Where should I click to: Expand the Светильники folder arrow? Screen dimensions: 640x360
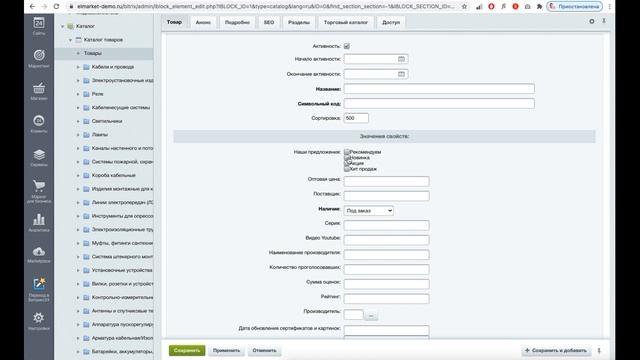[78, 121]
